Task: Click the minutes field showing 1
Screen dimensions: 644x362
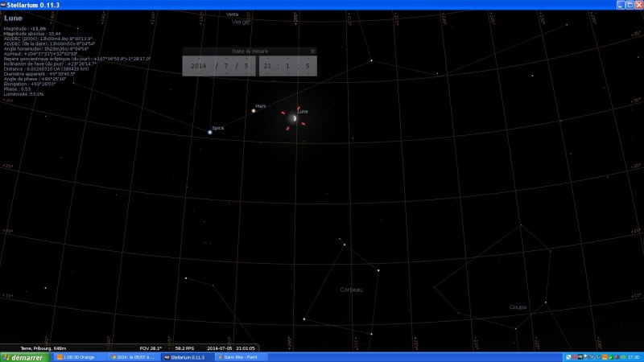Action: click(x=287, y=66)
